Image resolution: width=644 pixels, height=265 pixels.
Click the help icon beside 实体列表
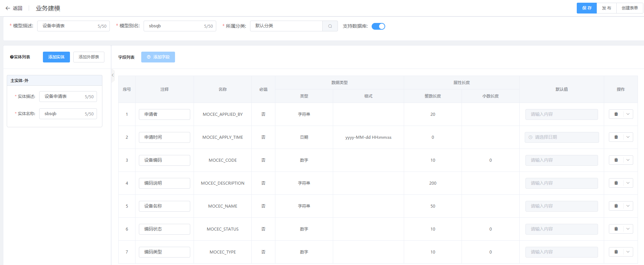[x=12, y=57]
